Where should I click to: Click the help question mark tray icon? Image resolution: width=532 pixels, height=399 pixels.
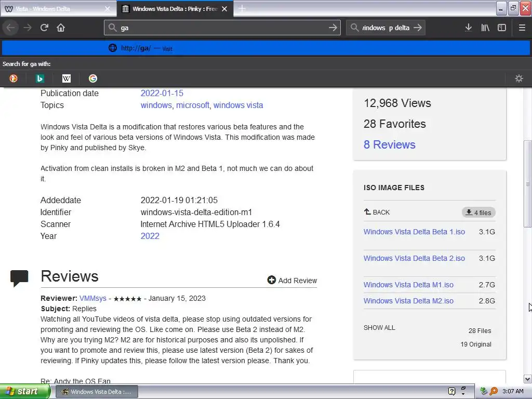(x=451, y=391)
